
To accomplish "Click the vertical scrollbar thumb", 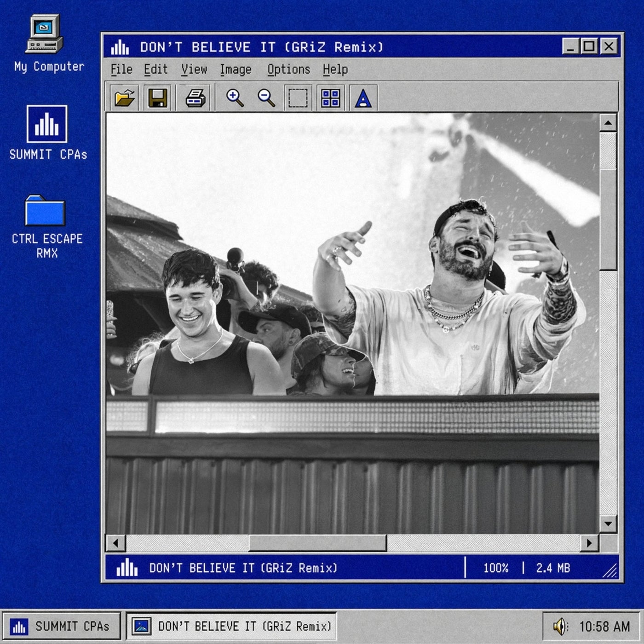I will (x=608, y=219).
